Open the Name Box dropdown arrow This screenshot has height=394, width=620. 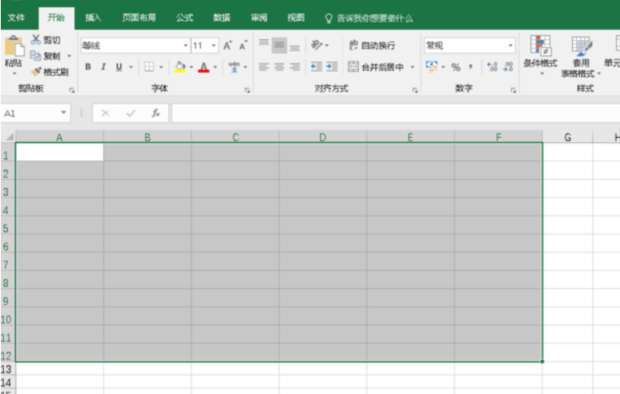click(x=63, y=113)
